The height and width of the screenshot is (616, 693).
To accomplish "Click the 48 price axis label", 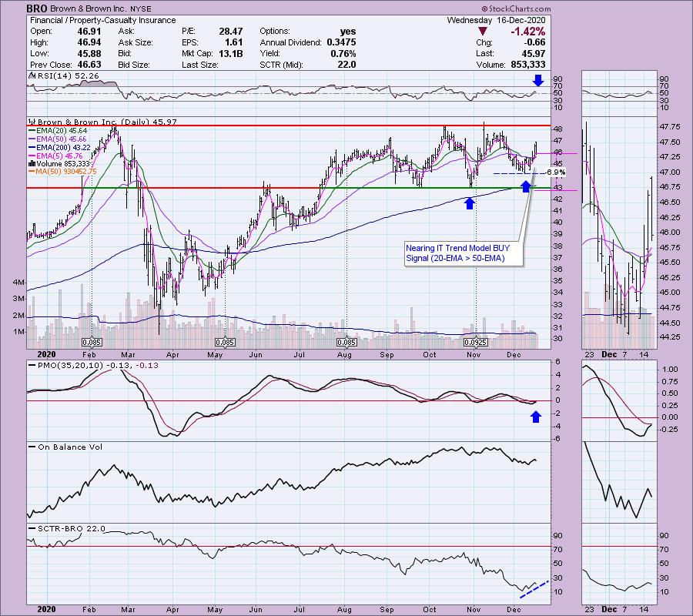I will (x=557, y=129).
